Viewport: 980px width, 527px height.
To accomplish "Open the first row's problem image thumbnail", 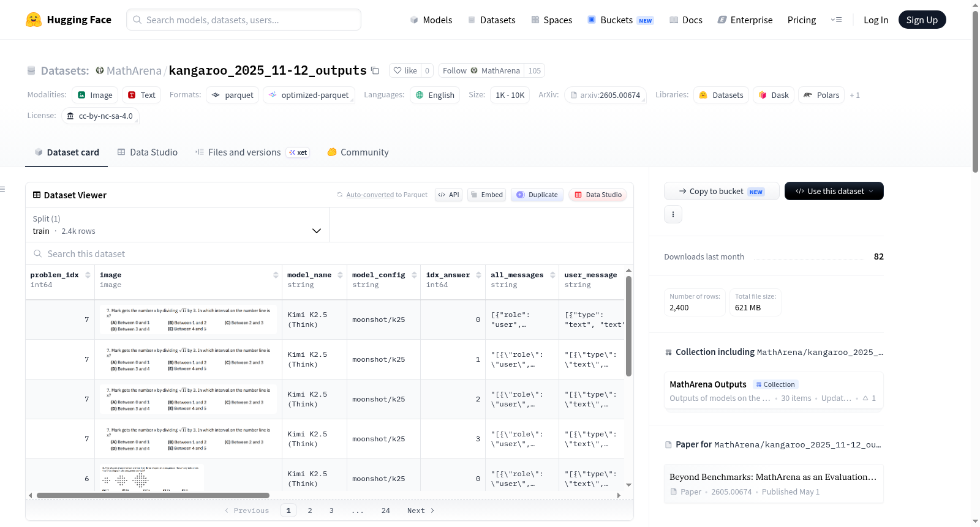I will [x=188, y=320].
